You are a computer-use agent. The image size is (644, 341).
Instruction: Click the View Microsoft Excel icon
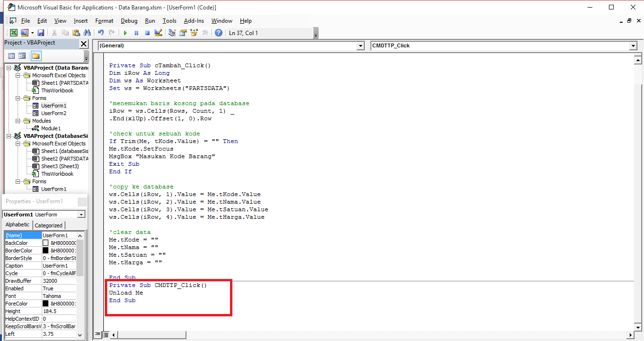13,32
